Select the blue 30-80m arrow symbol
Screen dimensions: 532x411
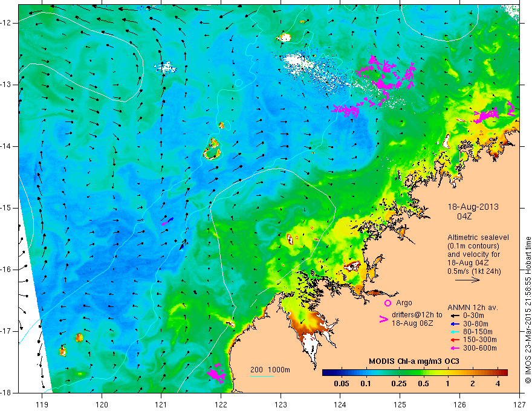coord(455,324)
